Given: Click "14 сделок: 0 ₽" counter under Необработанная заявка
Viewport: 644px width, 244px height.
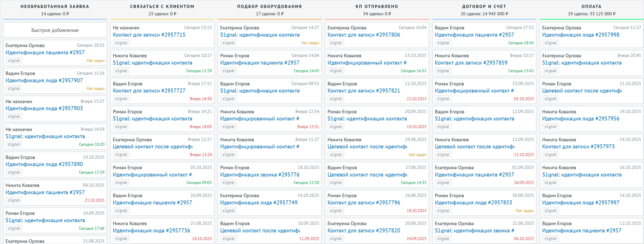Looking at the screenshot, I should pyautogui.click(x=55, y=14).
